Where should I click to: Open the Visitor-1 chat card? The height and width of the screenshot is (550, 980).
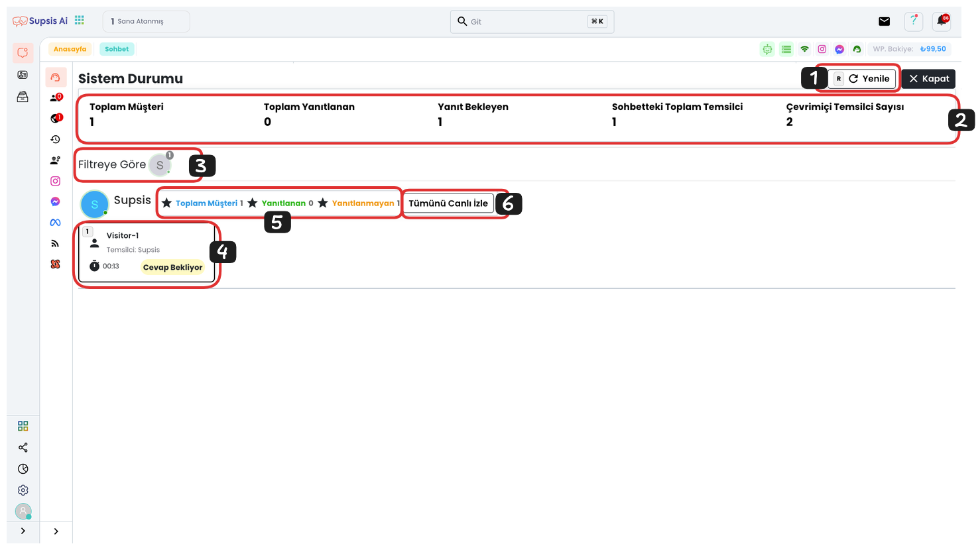(147, 252)
